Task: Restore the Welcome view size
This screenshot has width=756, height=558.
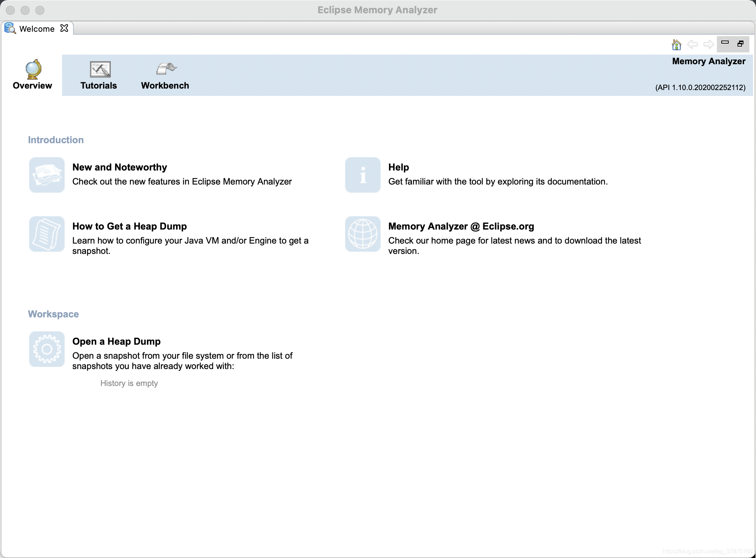Action: (x=740, y=44)
